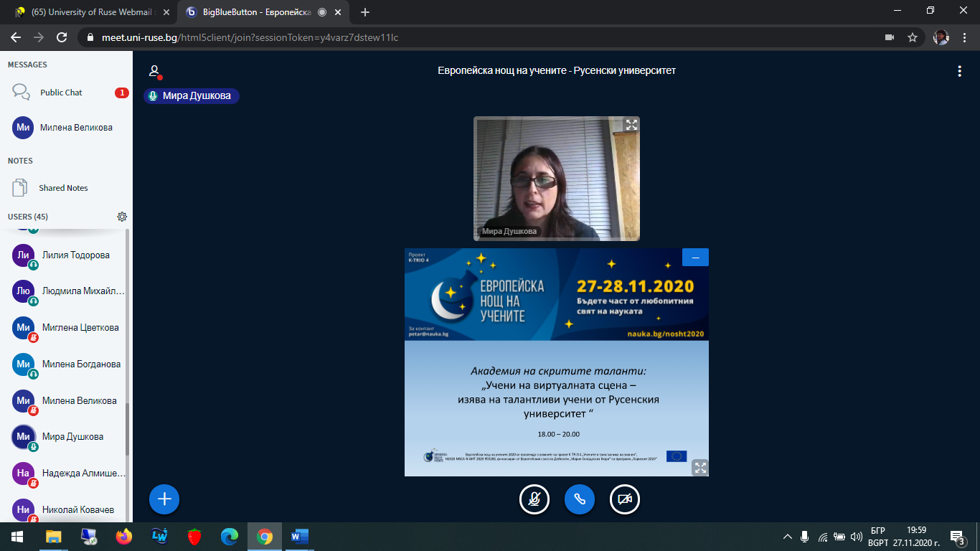The width and height of the screenshot is (980, 551).
Task: Unmute the microphone
Action: pyautogui.click(x=534, y=499)
